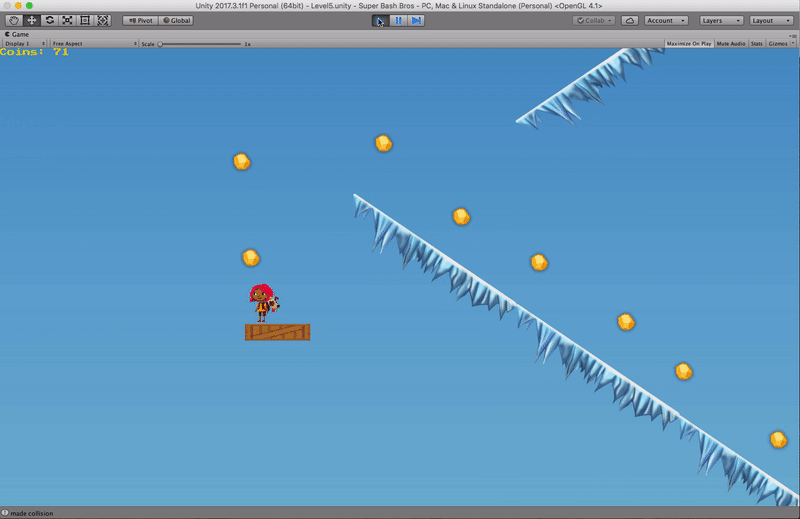Click the Step frame button
This screenshot has height=519, width=800.
(416, 20)
